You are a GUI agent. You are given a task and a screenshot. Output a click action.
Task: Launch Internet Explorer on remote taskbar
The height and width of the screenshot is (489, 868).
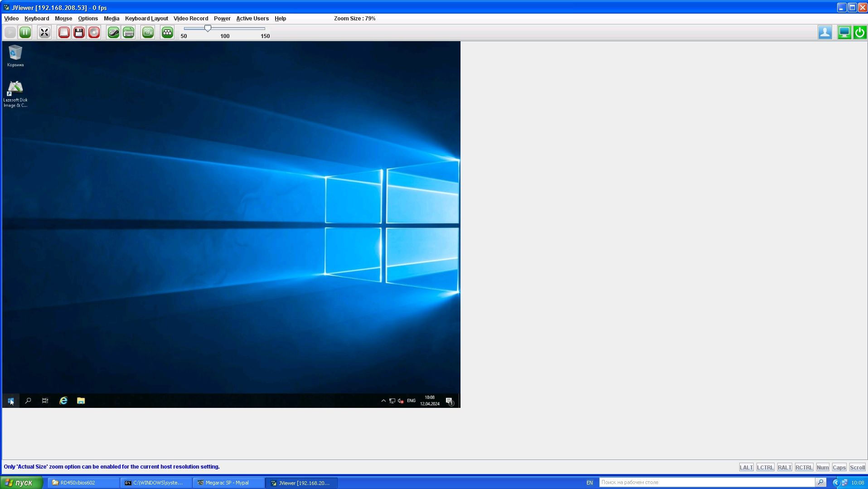[63, 401]
